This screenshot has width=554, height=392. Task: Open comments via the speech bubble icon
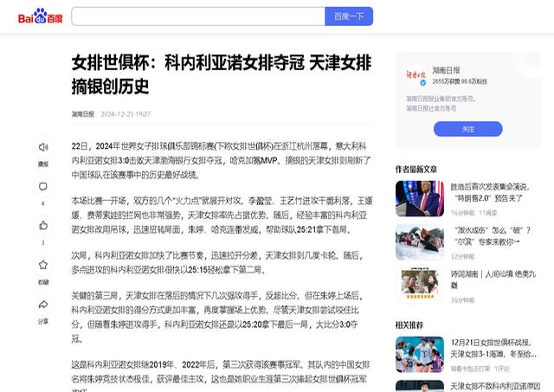43,186
